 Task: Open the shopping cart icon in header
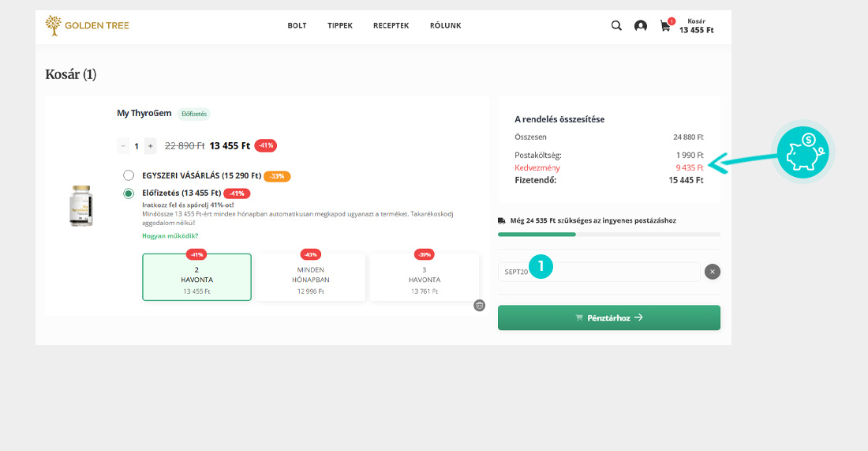tap(666, 26)
